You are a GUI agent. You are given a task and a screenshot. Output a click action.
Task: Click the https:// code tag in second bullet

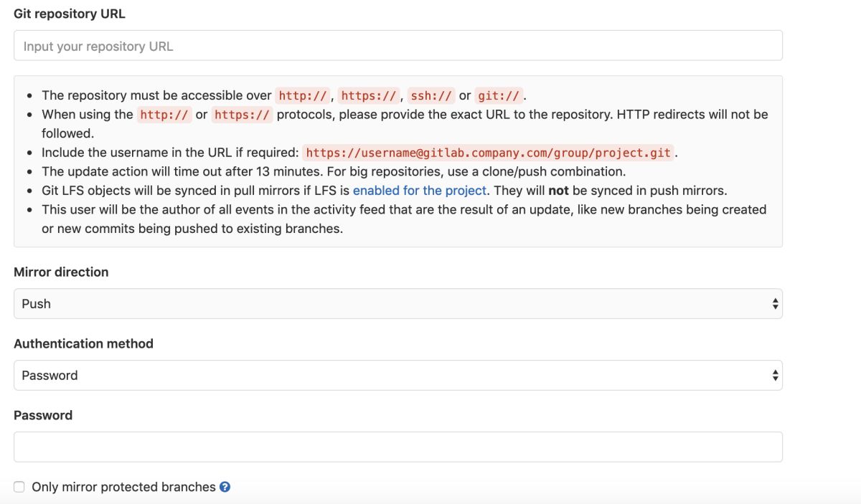coord(242,115)
